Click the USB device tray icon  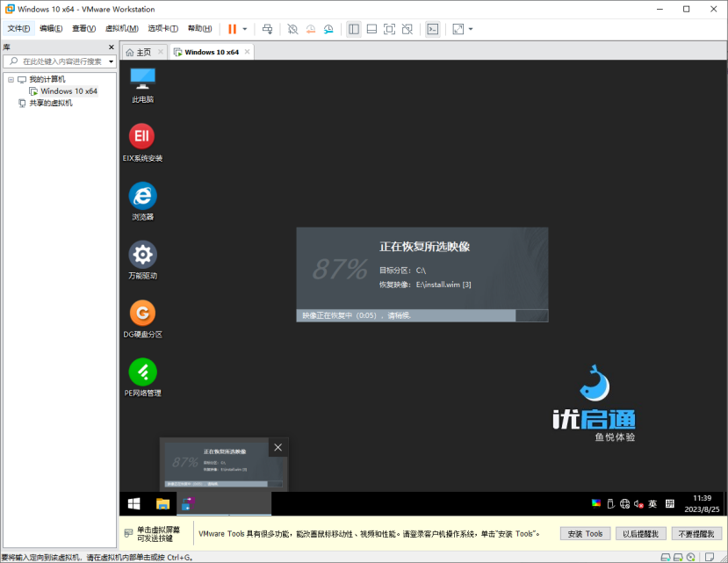pos(610,503)
